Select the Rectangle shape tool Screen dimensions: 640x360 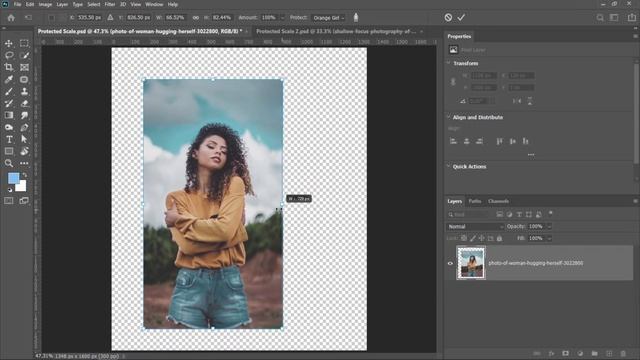pyautogui.click(x=9, y=151)
